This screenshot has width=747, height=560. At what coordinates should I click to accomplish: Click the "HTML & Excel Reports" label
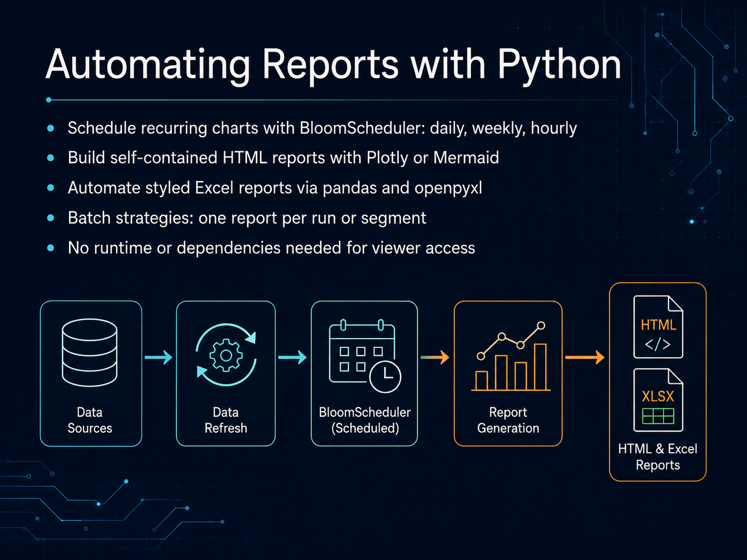tap(658, 457)
